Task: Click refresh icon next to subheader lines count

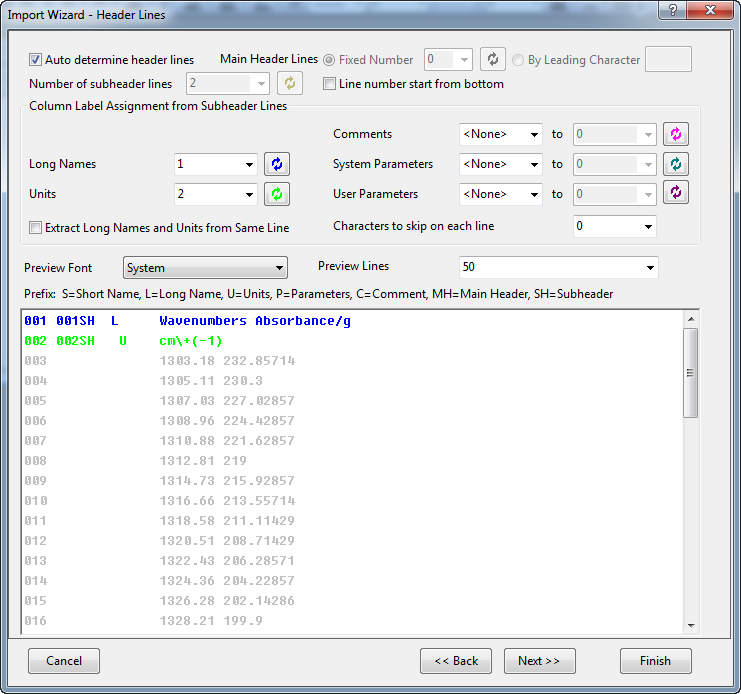Action: click(290, 84)
